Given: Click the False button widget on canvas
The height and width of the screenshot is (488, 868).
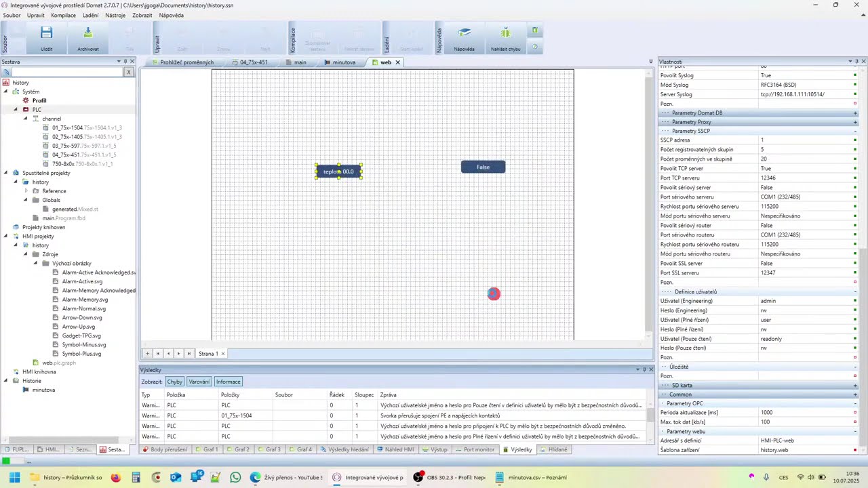Looking at the screenshot, I should pos(483,167).
